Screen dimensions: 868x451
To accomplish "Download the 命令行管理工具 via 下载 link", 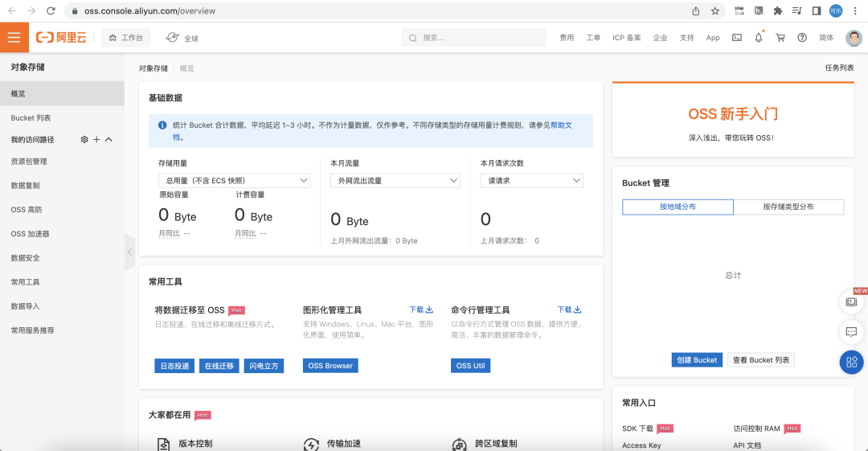I will (x=569, y=310).
